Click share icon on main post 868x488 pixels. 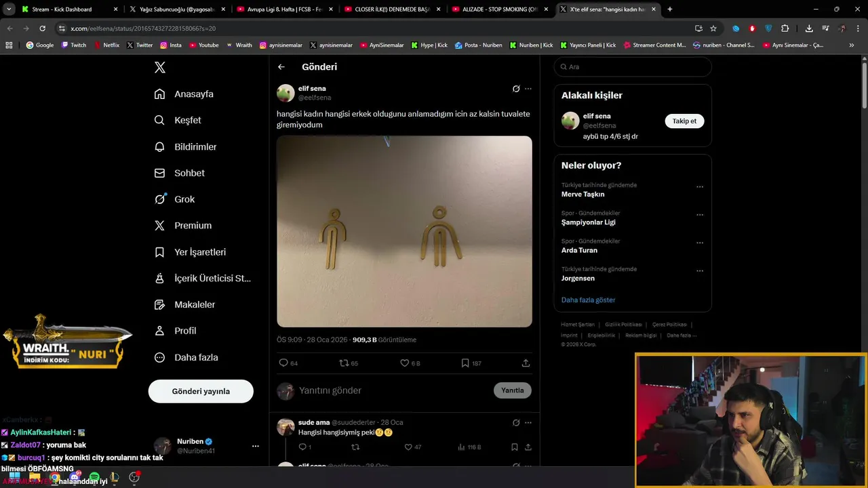click(526, 363)
